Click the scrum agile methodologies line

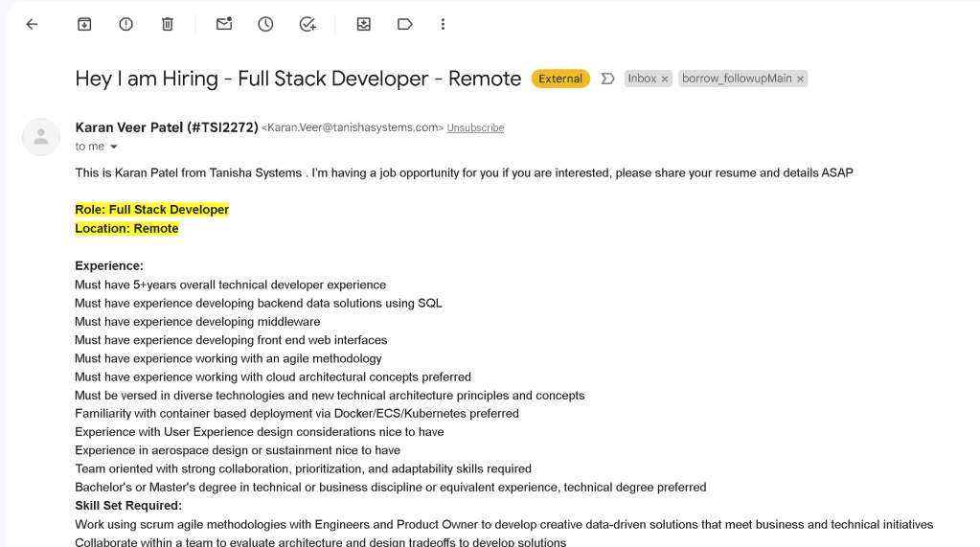504,525
